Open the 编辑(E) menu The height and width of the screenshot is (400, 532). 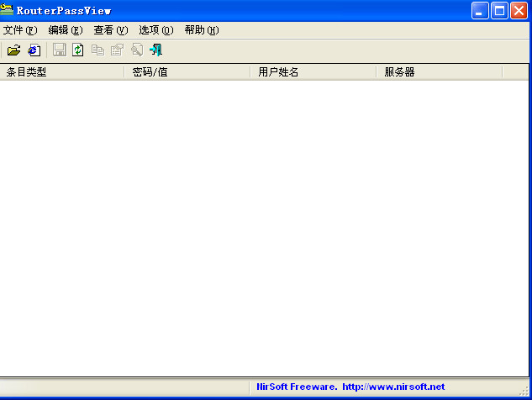click(66, 30)
